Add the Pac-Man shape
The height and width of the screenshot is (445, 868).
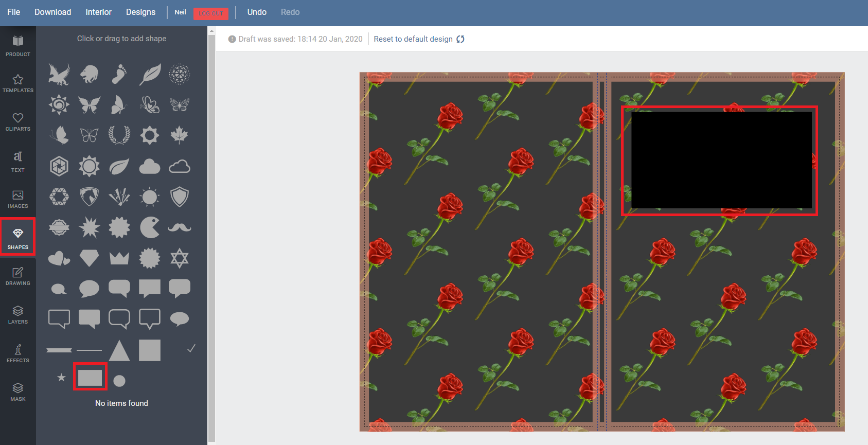(x=150, y=227)
